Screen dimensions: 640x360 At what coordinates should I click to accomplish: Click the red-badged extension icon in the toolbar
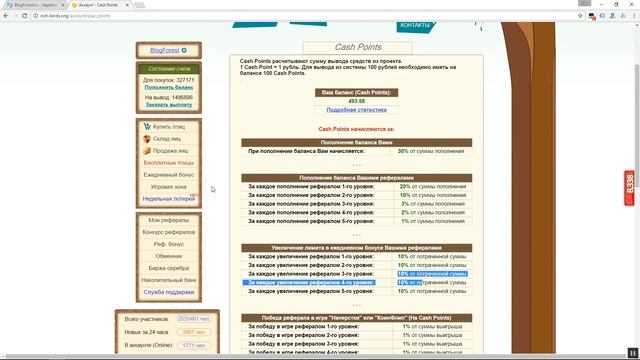pos(591,16)
